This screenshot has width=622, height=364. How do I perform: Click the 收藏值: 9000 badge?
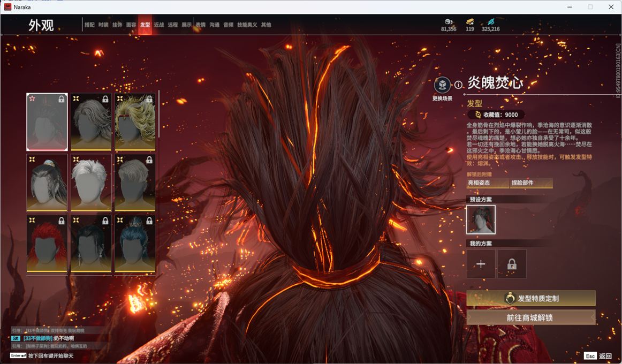(496, 115)
